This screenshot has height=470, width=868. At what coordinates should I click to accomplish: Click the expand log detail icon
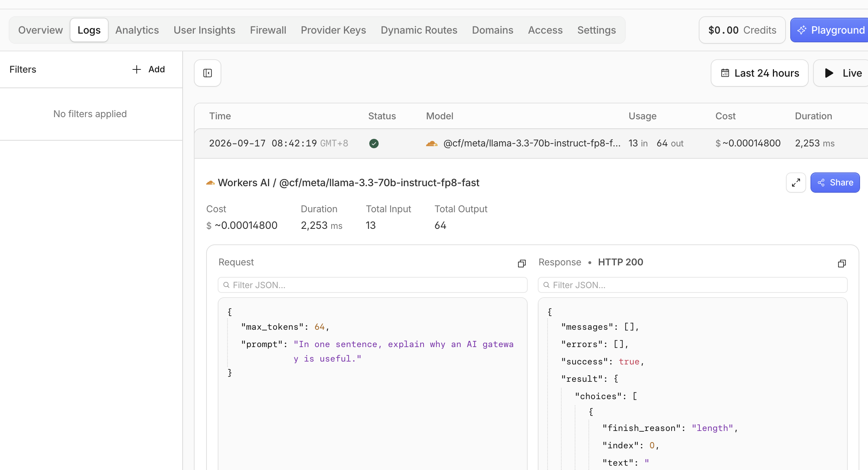[796, 183]
